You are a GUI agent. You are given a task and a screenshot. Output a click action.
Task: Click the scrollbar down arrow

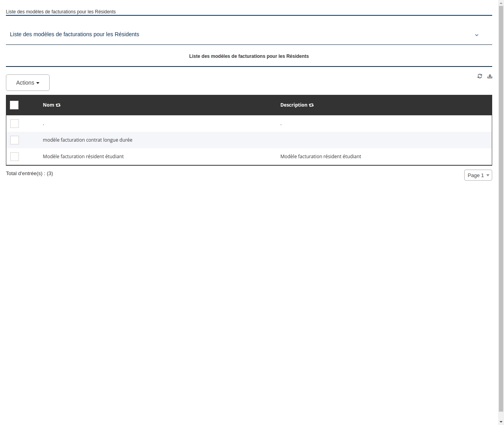click(501, 421)
